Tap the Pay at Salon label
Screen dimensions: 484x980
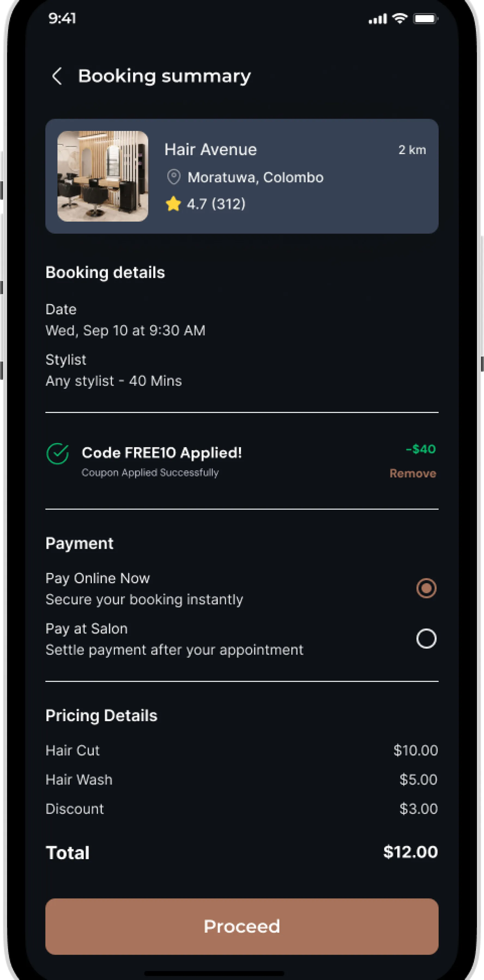point(86,629)
